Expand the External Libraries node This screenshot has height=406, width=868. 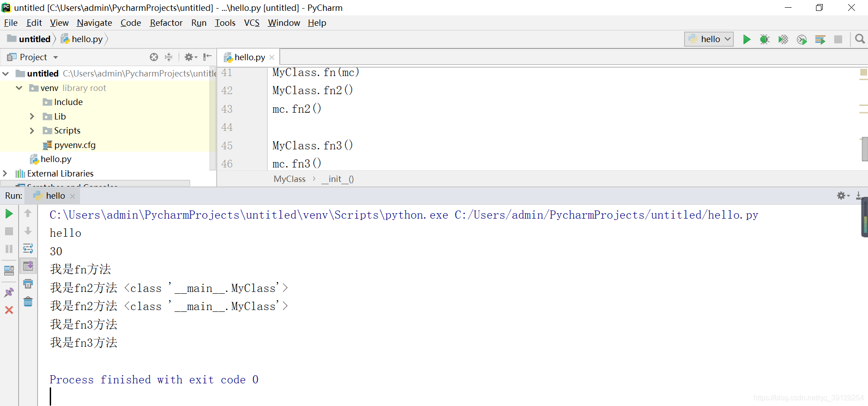(x=5, y=173)
